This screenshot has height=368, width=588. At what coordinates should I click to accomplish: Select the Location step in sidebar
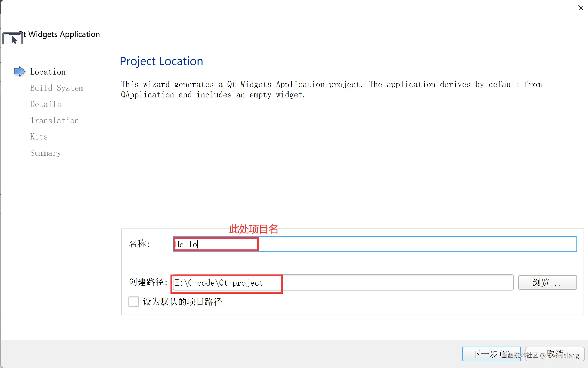click(48, 72)
